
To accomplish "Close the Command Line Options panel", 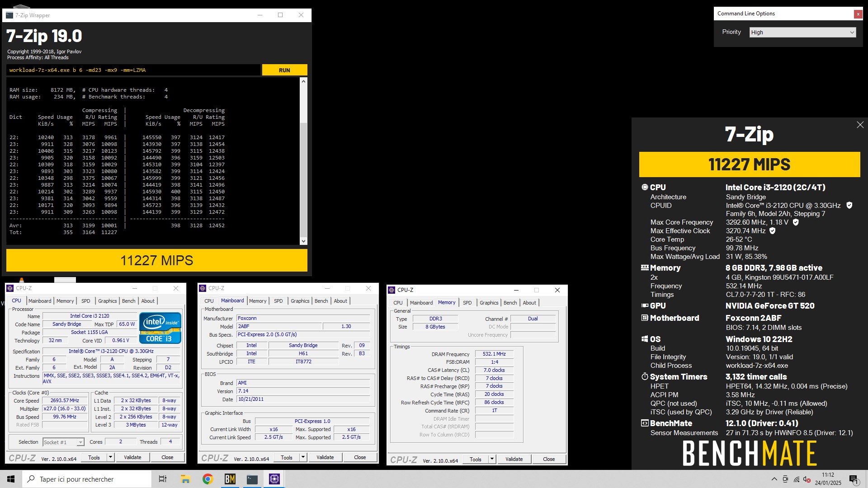I will (858, 14).
